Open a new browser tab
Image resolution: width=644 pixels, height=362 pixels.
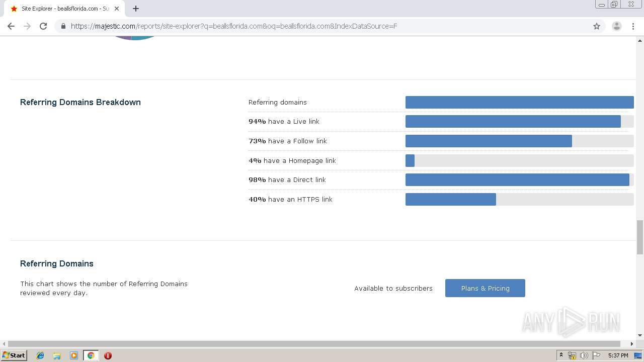(x=136, y=9)
